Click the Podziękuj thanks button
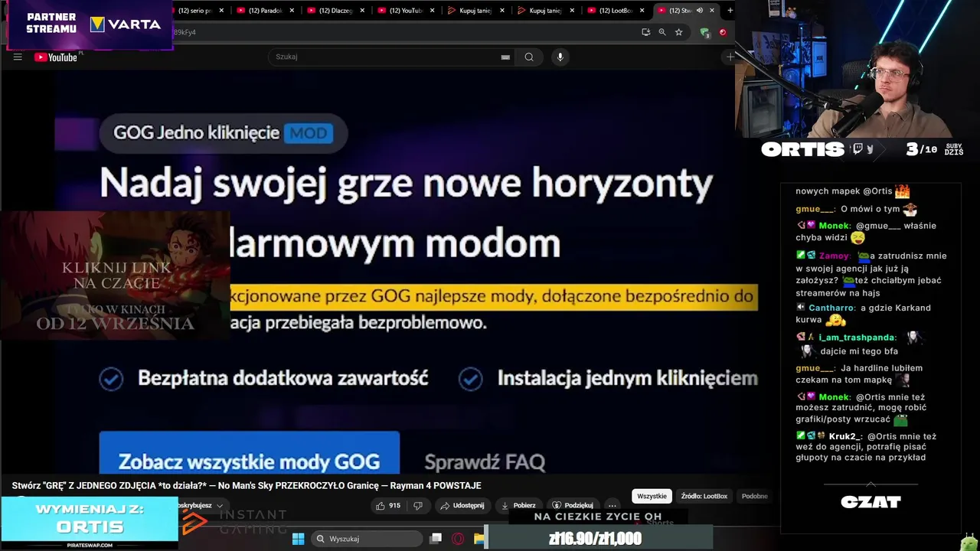980x551 pixels. 573,505
